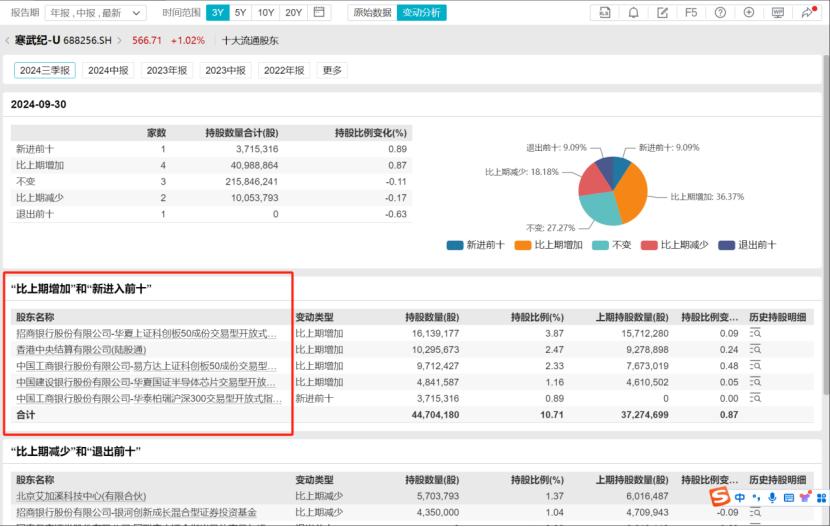Viewport: 830px width, 527px height.
Task: Open shareholder 招商银行-华夏上证科创板50成份 link
Action: [146, 333]
